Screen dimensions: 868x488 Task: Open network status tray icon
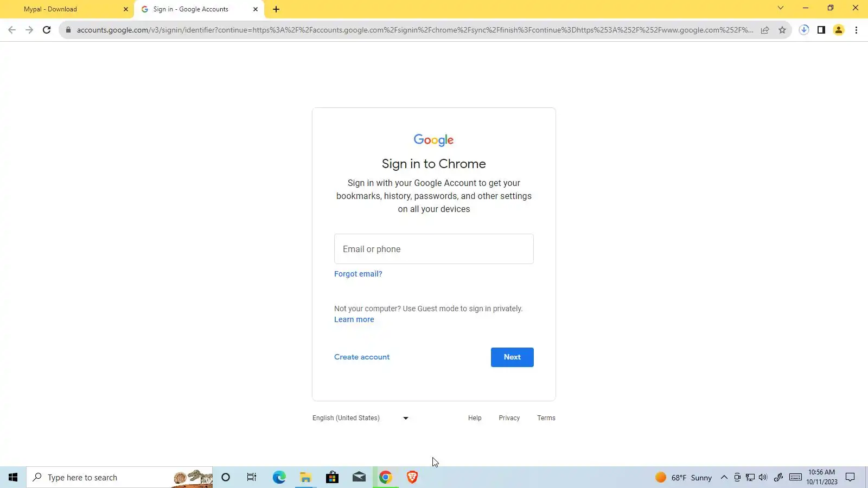pos(750,477)
